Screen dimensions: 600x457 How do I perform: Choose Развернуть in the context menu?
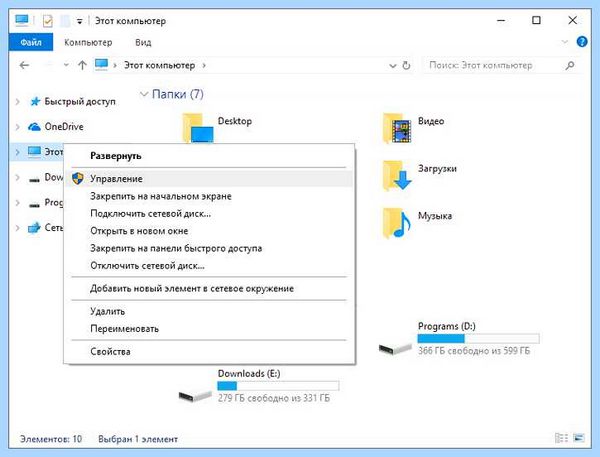pyautogui.click(x=209, y=156)
